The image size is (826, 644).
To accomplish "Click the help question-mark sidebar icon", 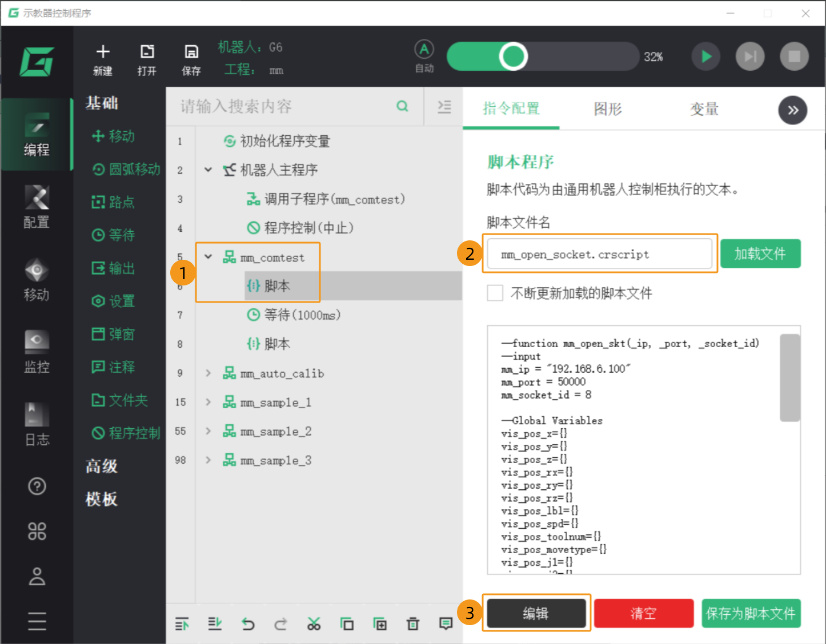I will point(37,486).
